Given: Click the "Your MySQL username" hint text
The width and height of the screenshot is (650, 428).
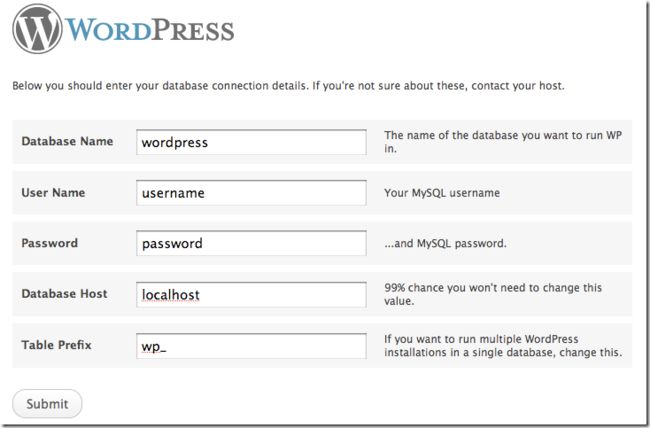Looking at the screenshot, I should (442, 193).
